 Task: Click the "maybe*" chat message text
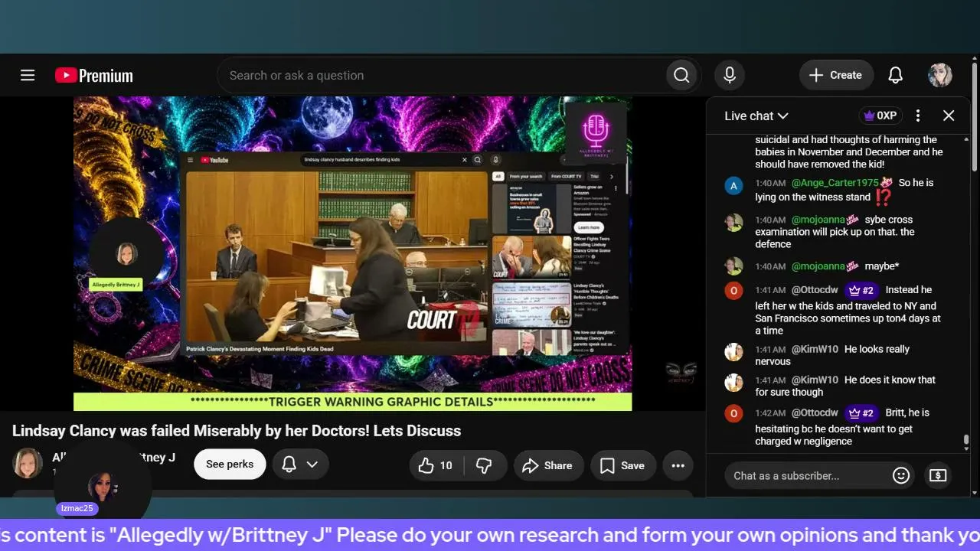882,266
